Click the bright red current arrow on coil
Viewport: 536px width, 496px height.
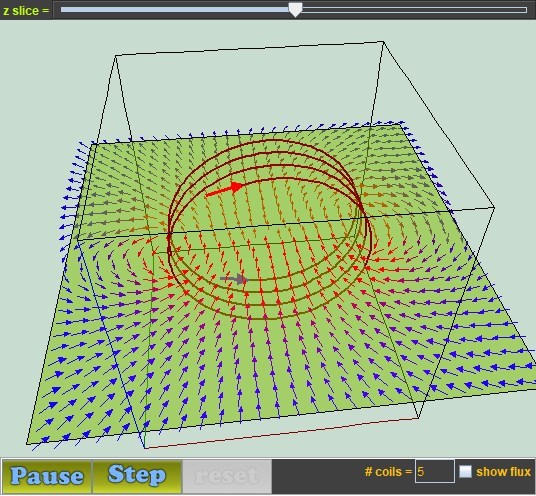click(225, 190)
